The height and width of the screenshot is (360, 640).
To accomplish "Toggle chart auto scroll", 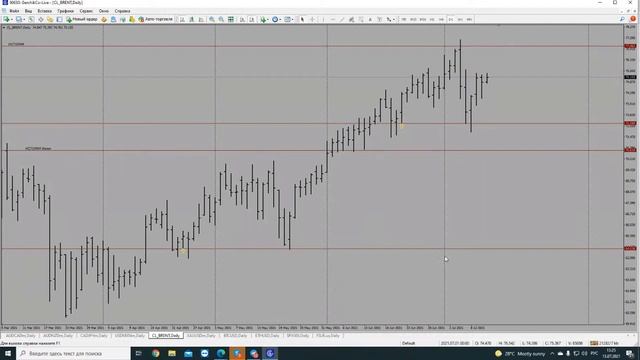I will 242,19.
